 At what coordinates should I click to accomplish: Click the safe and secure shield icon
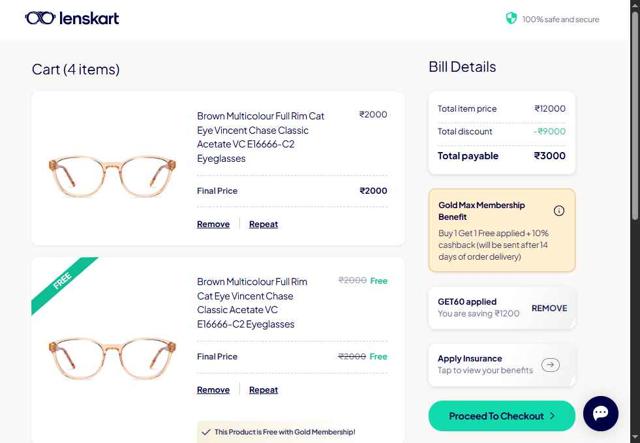tap(511, 18)
